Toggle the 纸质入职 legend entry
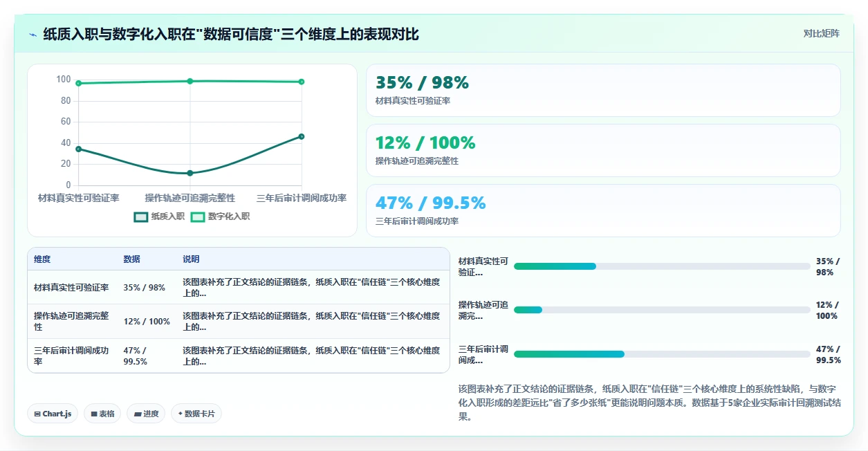The image size is (868, 451). (160, 217)
